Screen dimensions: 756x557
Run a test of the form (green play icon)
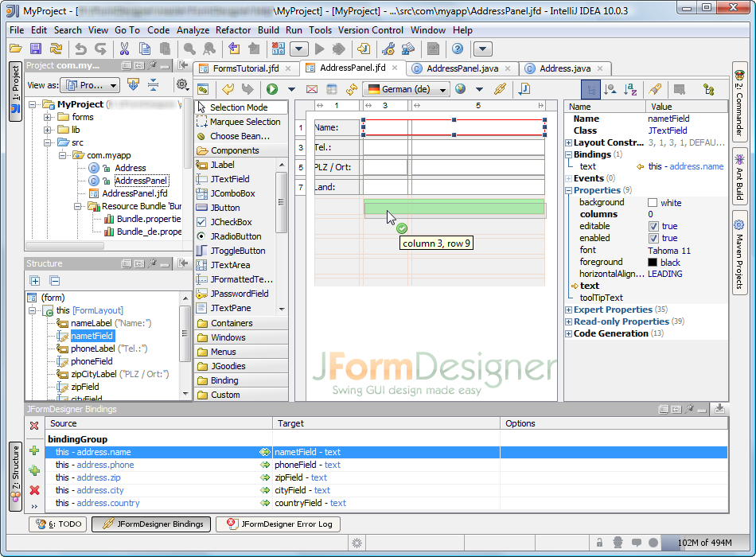[271, 89]
